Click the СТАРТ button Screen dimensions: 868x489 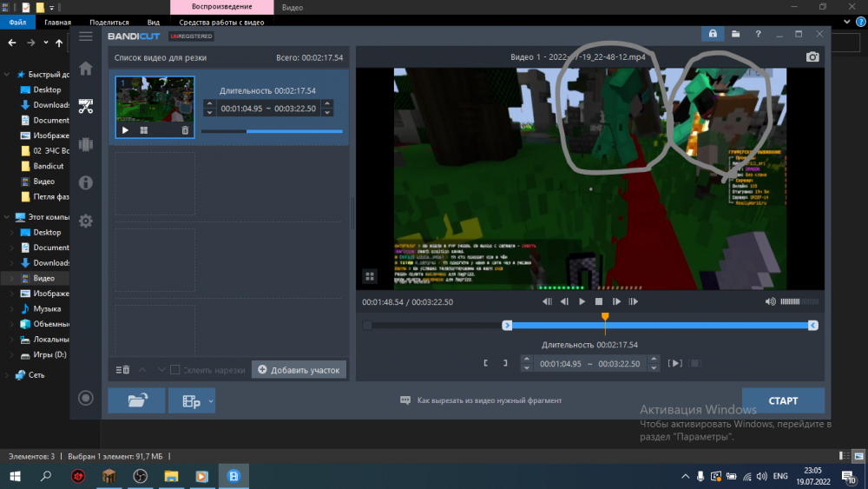click(x=783, y=400)
